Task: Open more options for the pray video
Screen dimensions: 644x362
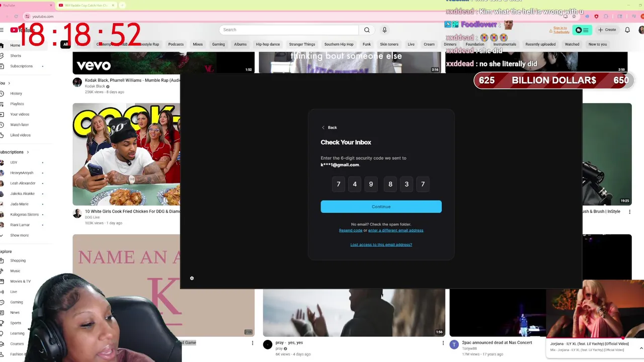Action: click(443, 343)
